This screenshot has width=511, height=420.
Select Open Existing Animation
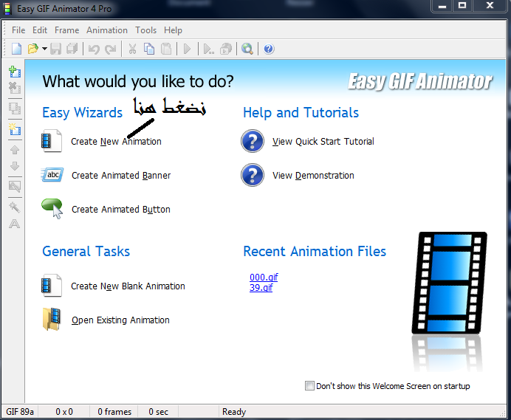pyautogui.click(x=120, y=320)
